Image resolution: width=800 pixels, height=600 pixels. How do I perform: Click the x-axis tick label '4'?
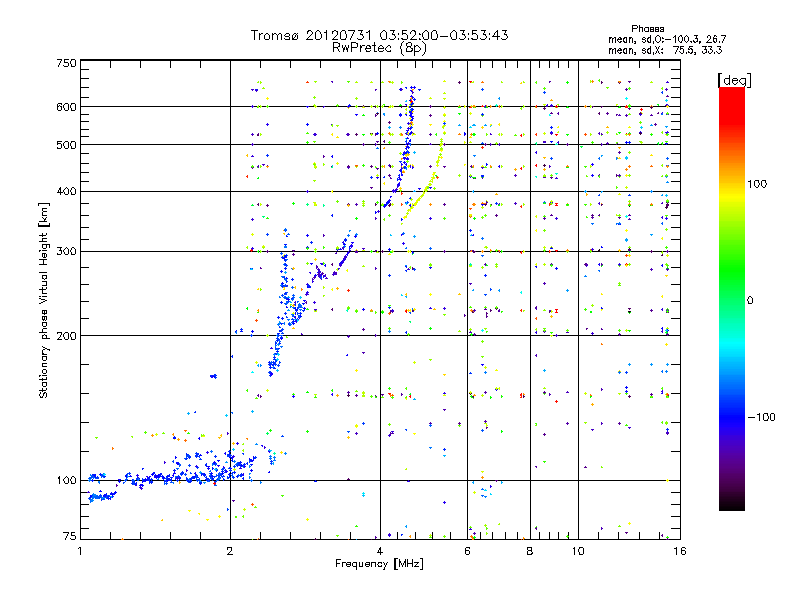[x=380, y=551]
